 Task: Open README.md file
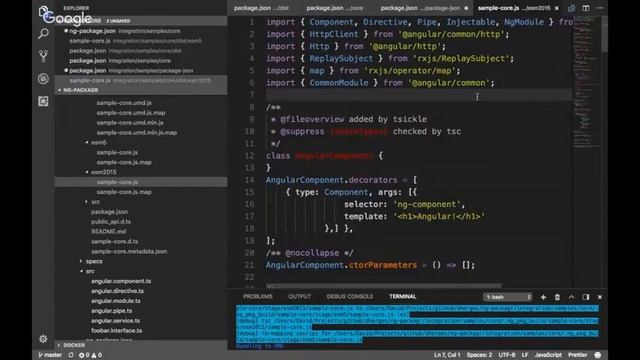(x=109, y=231)
